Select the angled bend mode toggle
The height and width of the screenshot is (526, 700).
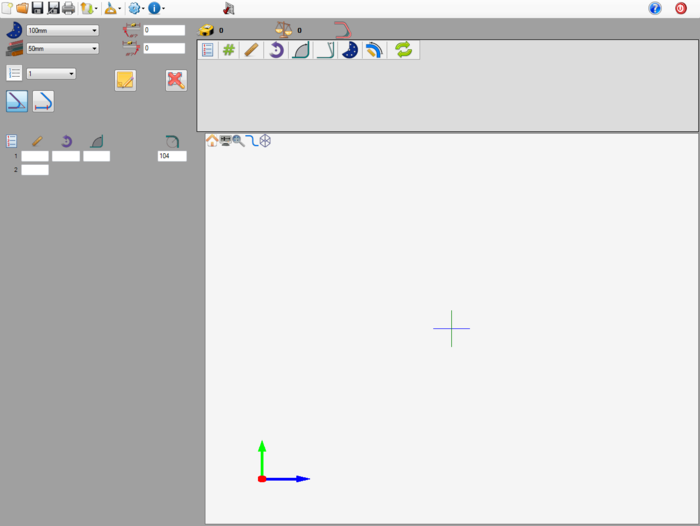[17, 101]
